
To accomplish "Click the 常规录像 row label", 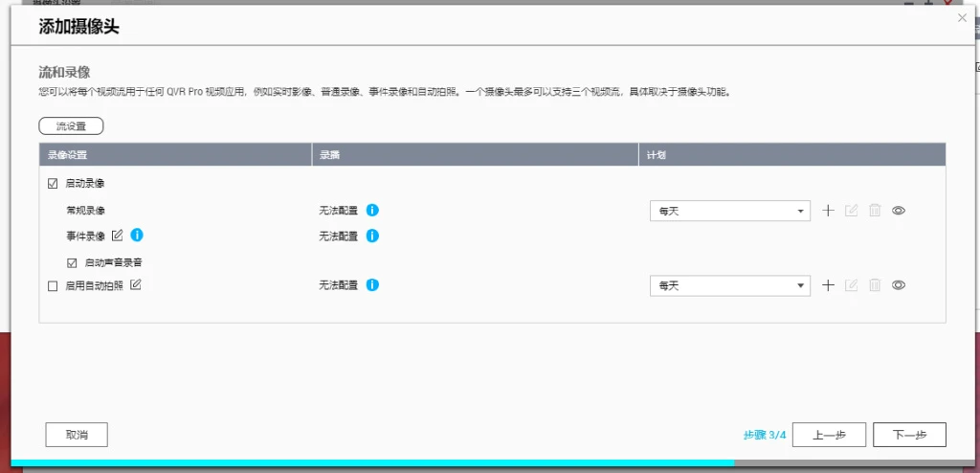I will point(85,211).
